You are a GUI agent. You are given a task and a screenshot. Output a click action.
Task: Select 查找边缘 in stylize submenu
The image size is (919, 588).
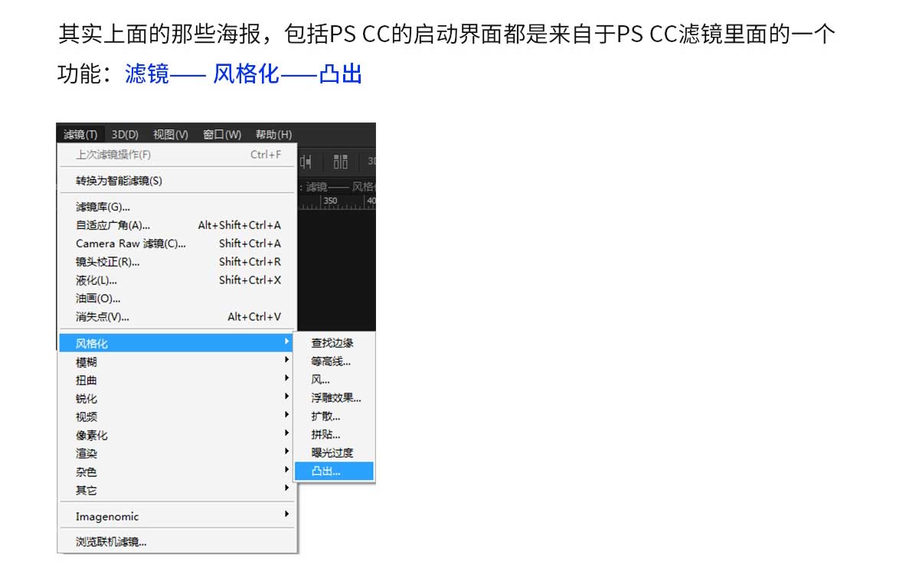335,343
